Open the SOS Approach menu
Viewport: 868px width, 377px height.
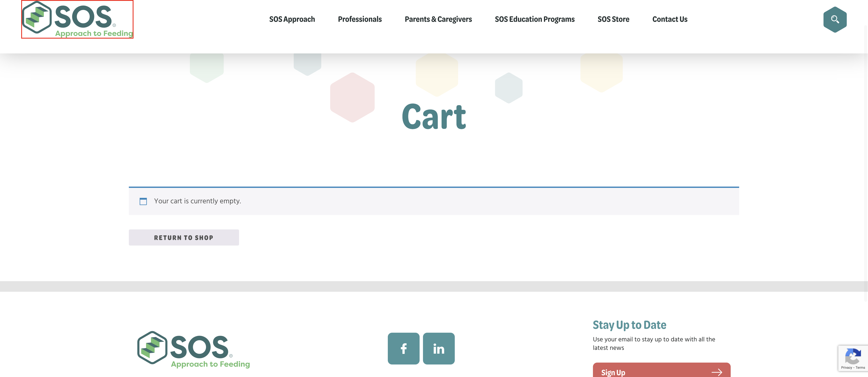pos(292,19)
